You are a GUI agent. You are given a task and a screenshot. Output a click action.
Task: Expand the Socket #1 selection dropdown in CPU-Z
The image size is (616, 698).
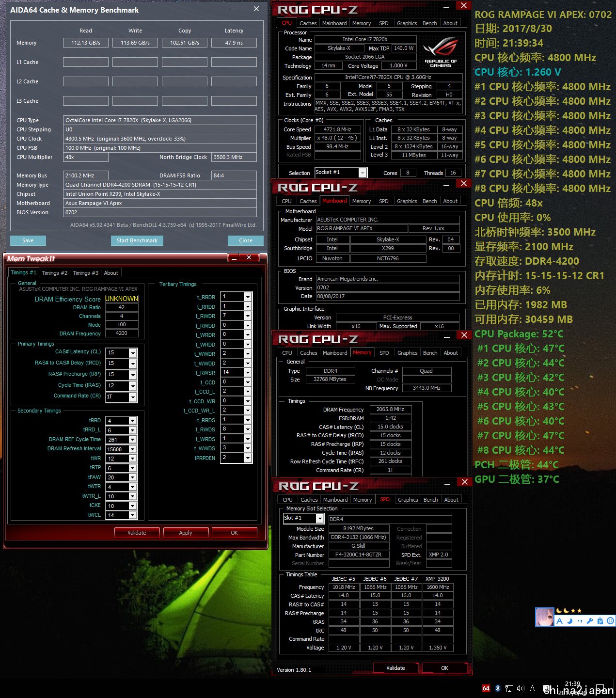[x=363, y=173]
